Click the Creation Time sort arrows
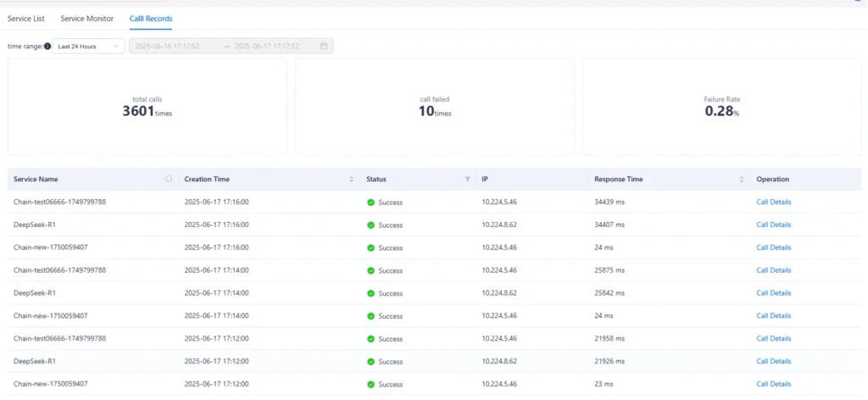868x400 pixels. [352, 180]
